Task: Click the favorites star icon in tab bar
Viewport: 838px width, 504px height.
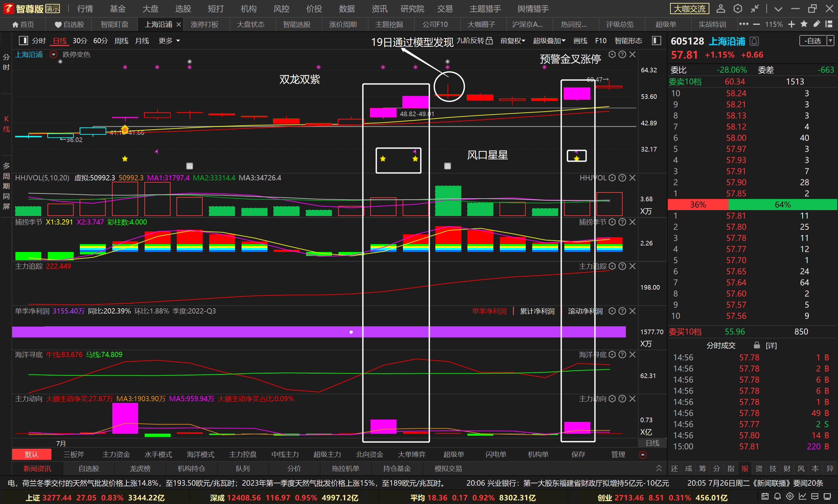Action: point(804,24)
